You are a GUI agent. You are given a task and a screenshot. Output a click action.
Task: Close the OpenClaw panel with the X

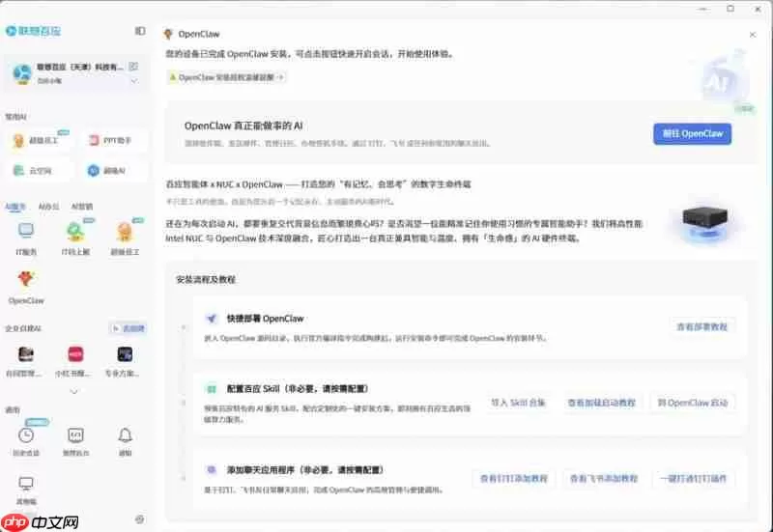coord(753,35)
